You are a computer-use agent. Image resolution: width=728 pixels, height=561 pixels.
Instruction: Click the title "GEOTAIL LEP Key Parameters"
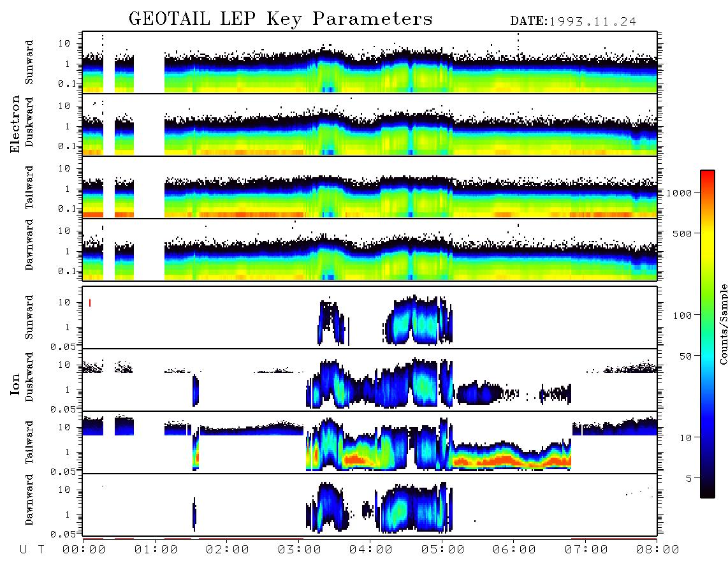[x=280, y=18]
